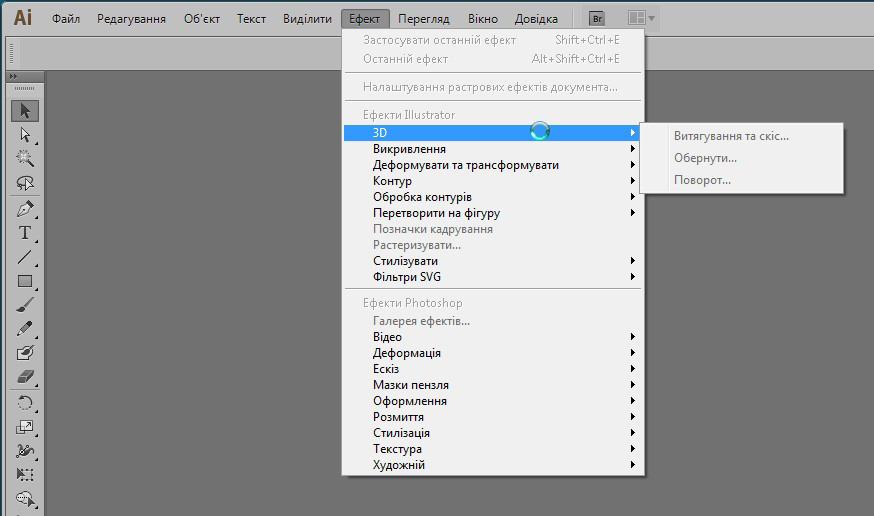874x516 pixels.
Task: Select the Type tool
Action: [25, 233]
